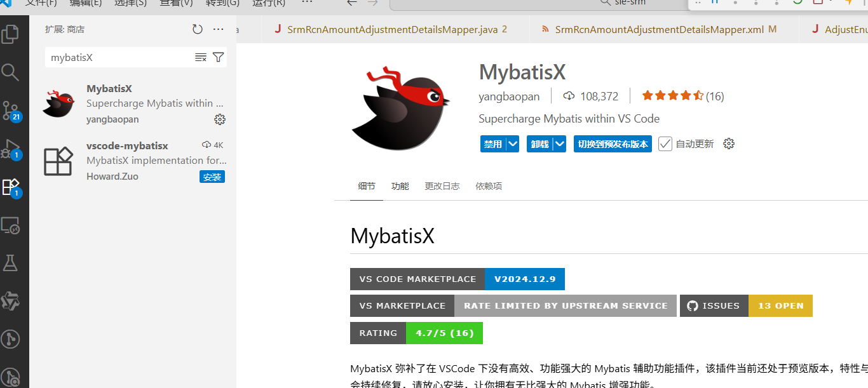Open the Testing flask view
This screenshot has height=388, width=868.
11,263
